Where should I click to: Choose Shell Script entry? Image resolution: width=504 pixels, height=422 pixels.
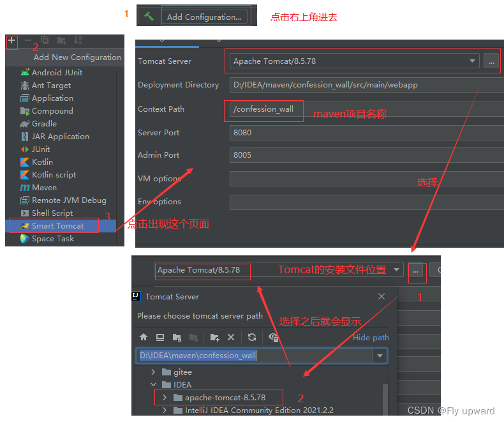coord(52,213)
